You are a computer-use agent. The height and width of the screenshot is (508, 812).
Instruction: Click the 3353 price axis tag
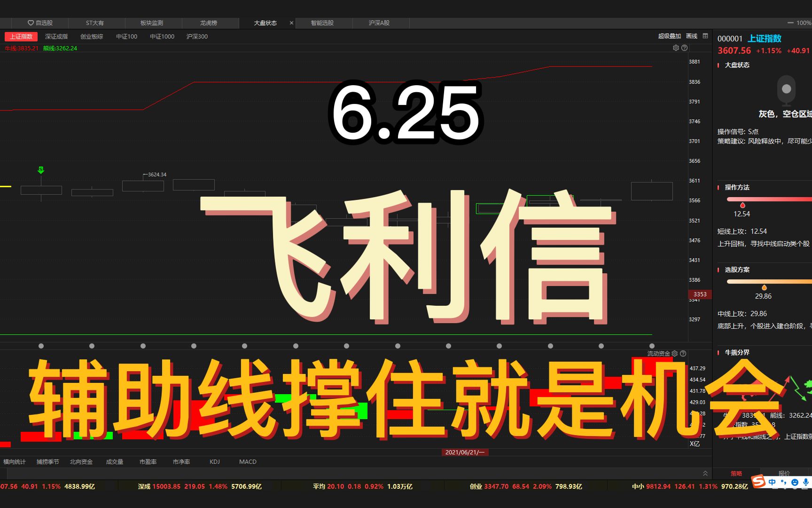[x=700, y=294]
